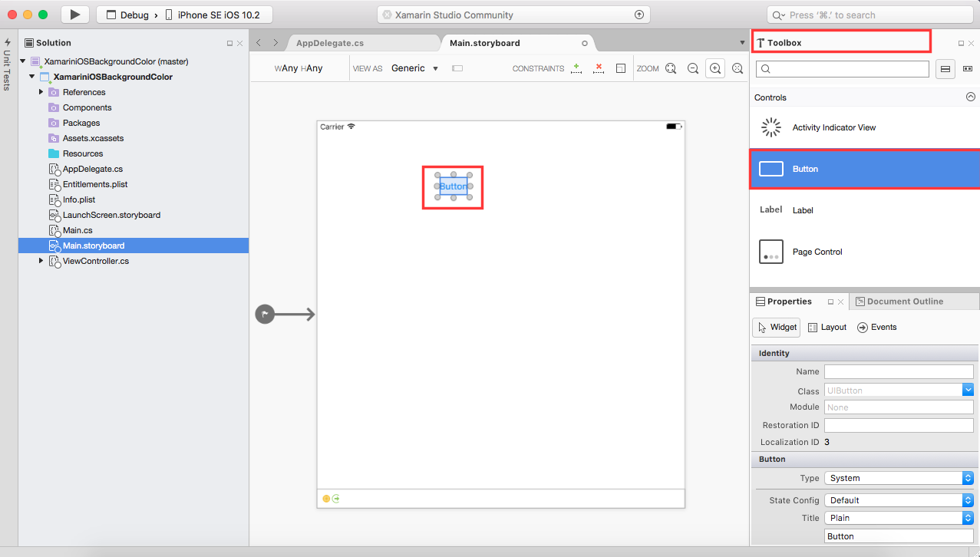980x557 pixels.
Task: Add recommended constraints with green plus icon
Action: [x=576, y=68]
